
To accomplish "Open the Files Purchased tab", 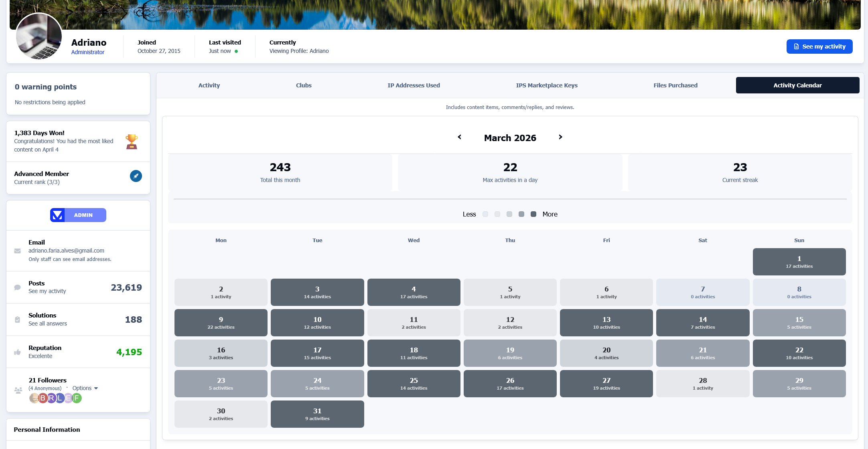I will pos(675,85).
